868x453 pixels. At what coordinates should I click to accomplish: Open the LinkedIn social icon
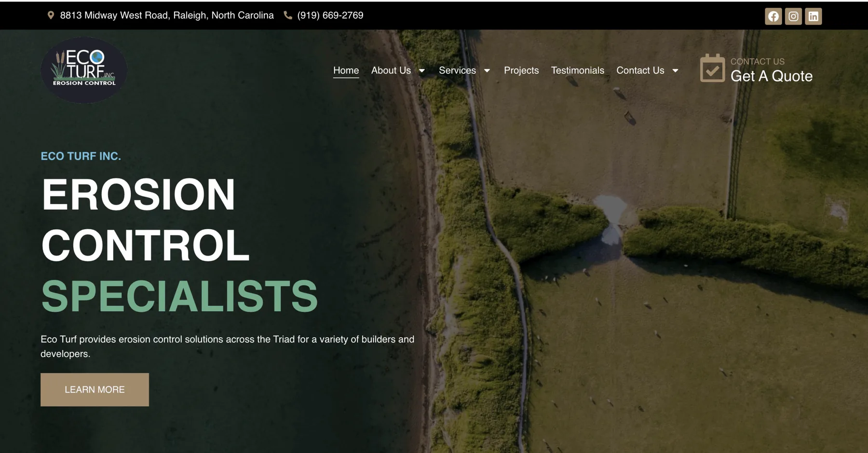tap(813, 16)
